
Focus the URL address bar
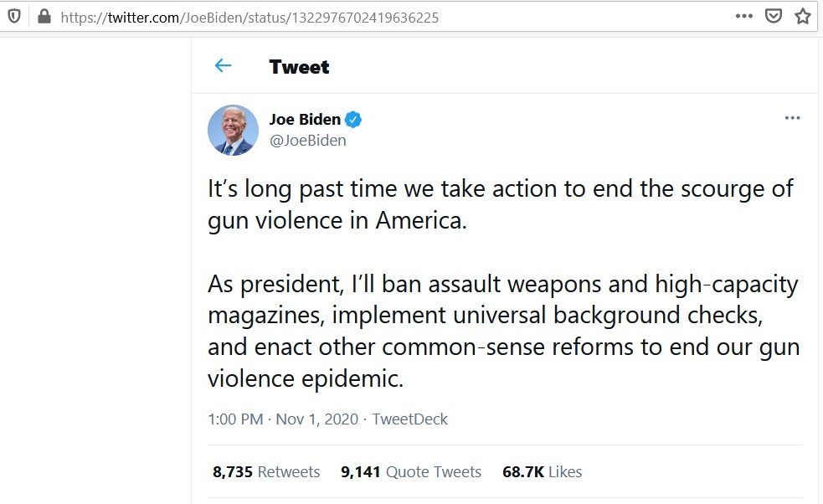tap(335, 17)
